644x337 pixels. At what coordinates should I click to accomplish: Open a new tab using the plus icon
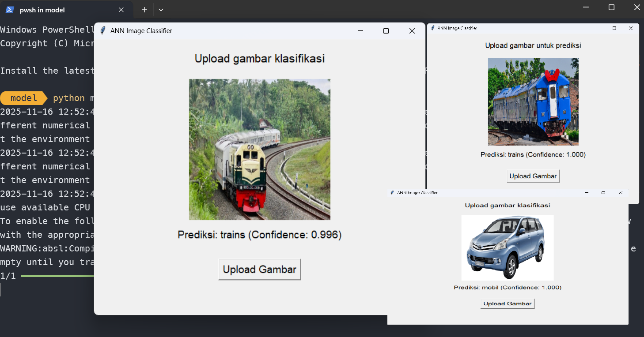click(145, 9)
